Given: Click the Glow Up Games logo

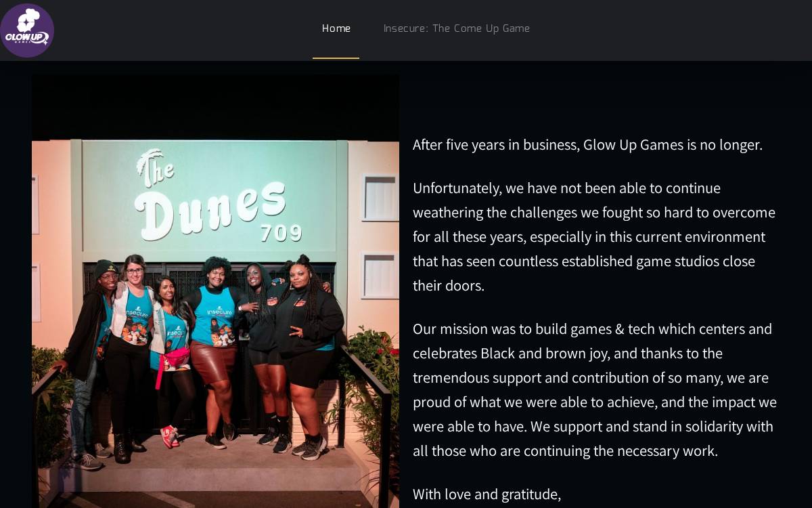Looking at the screenshot, I should coord(27,30).
